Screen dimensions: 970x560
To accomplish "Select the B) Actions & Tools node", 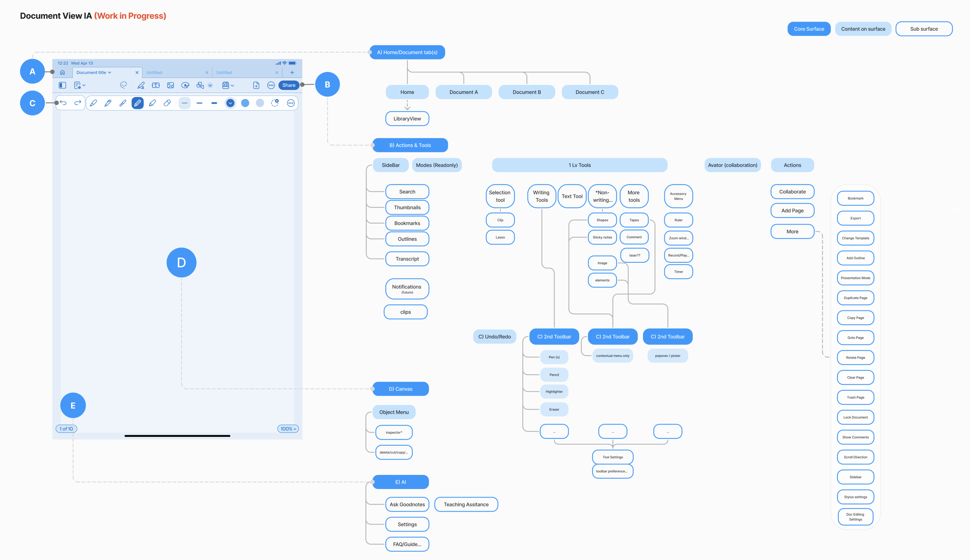I will point(410,145).
